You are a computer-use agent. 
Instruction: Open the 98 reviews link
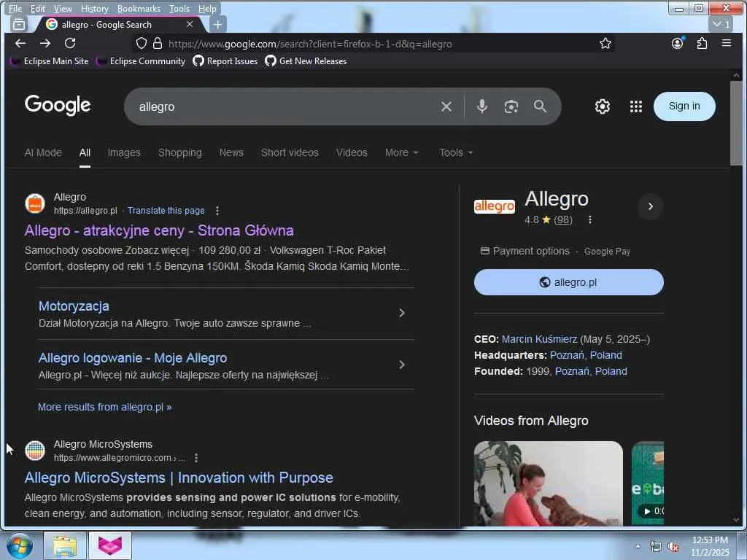[563, 219]
